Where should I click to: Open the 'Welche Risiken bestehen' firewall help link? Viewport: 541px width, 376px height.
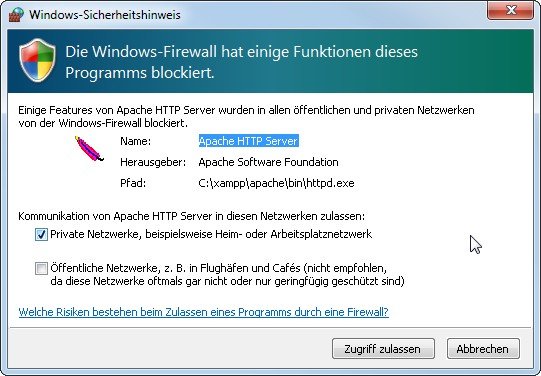click(x=204, y=312)
